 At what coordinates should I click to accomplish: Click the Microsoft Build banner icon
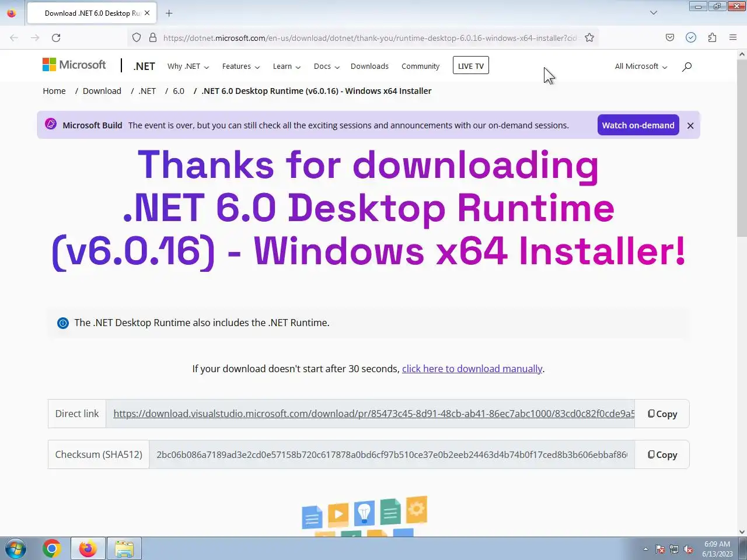click(51, 124)
